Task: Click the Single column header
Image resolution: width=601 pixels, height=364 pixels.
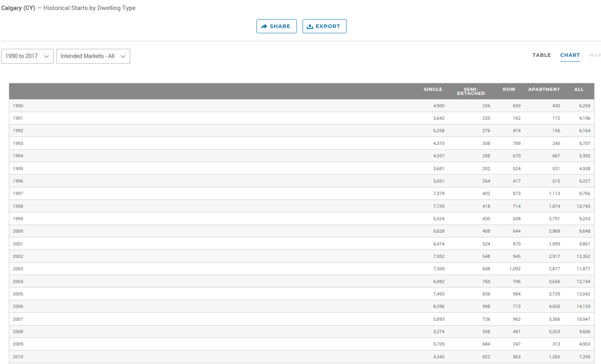Action: point(433,89)
